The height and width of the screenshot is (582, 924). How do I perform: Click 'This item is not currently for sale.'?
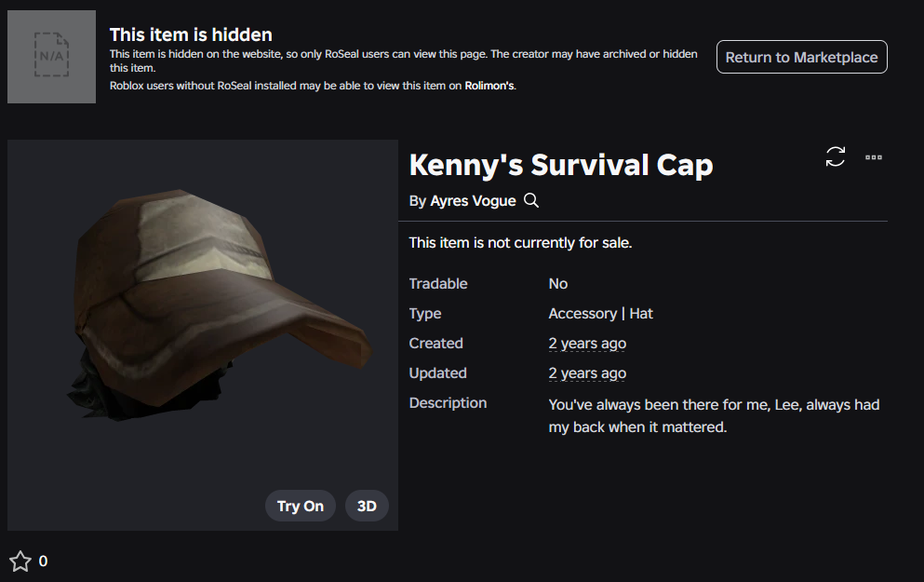point(520,242)
